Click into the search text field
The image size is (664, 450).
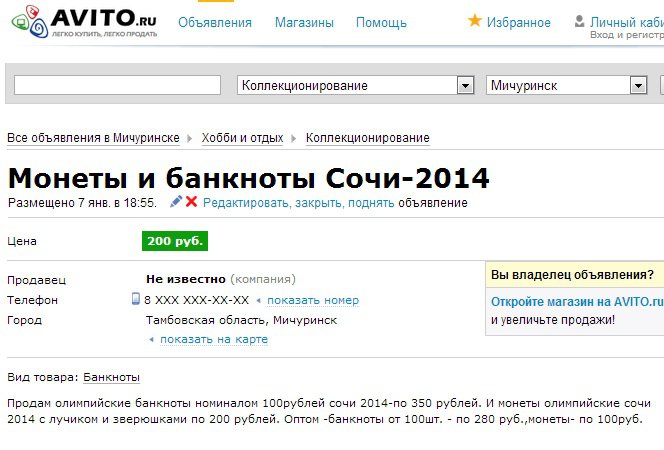tap(117, 85)
